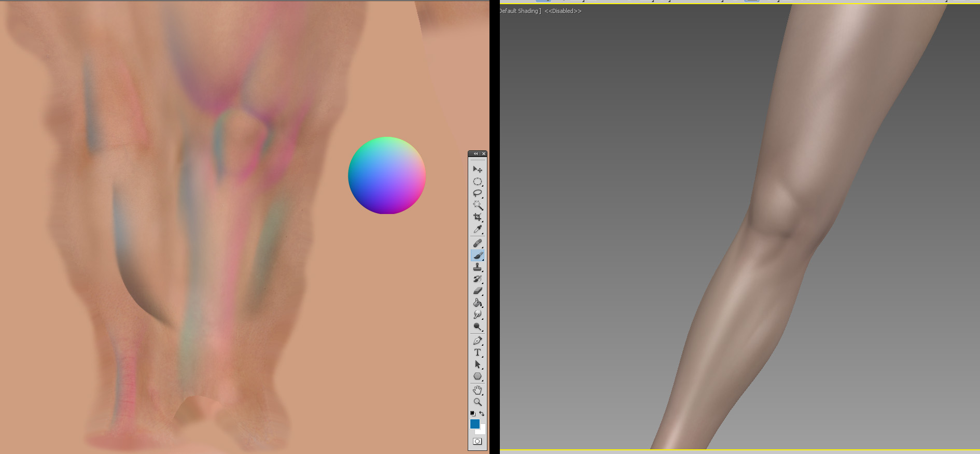Select the Lasso tool

478,193
